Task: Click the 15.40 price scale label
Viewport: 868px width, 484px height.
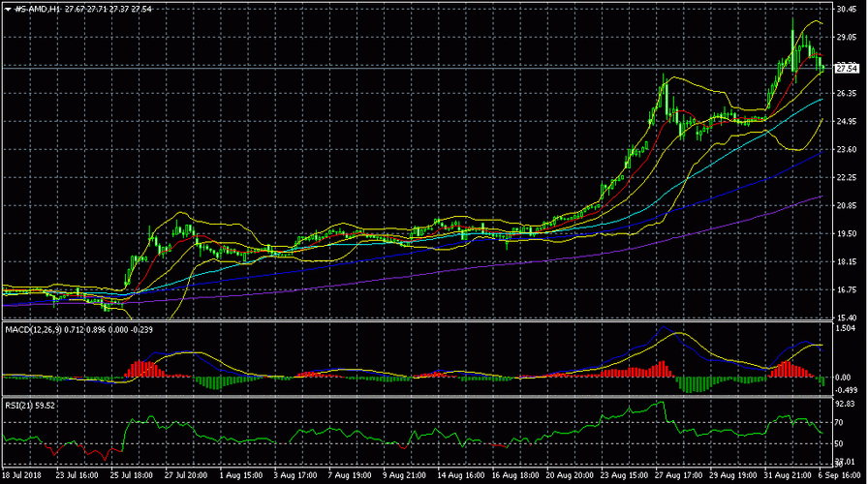Action: point(847,318)
